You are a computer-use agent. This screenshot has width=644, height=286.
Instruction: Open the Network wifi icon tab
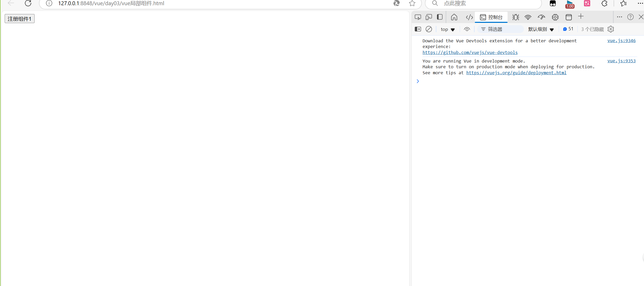[528, 17]
